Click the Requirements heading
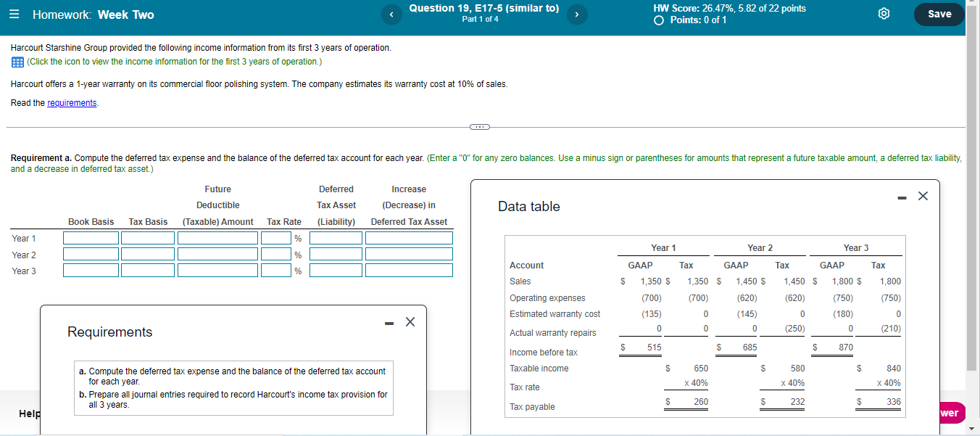 [110, 332]
